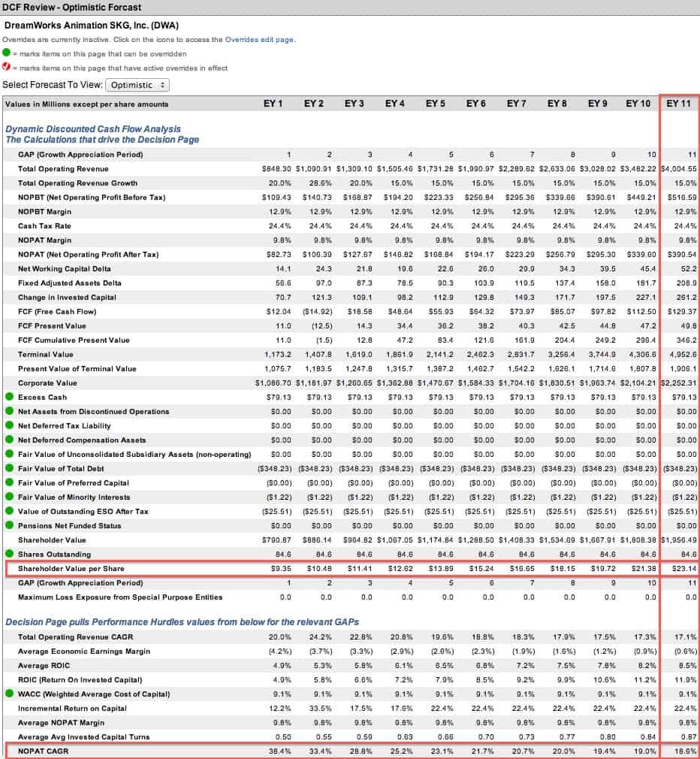This screenshot has width=700, height=759.
Task: Click the Cash Tax Rate row label
Action: coord(44,226)
